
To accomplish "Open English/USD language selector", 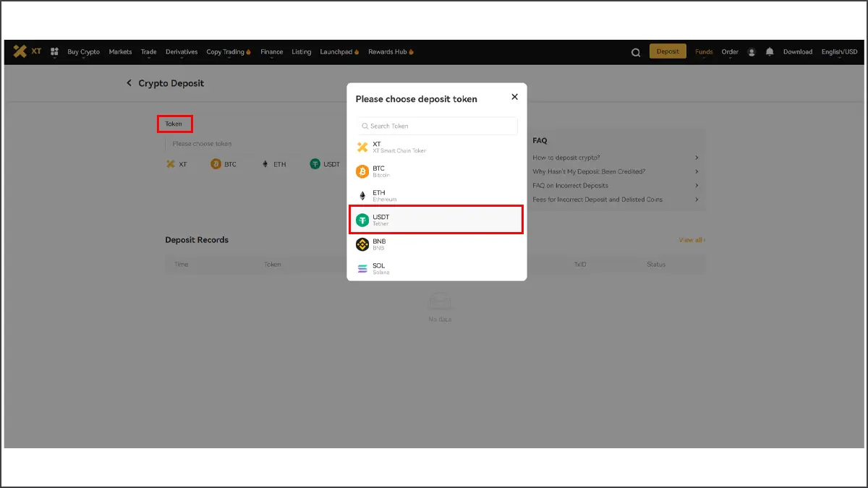I will (x=839, y=52).
